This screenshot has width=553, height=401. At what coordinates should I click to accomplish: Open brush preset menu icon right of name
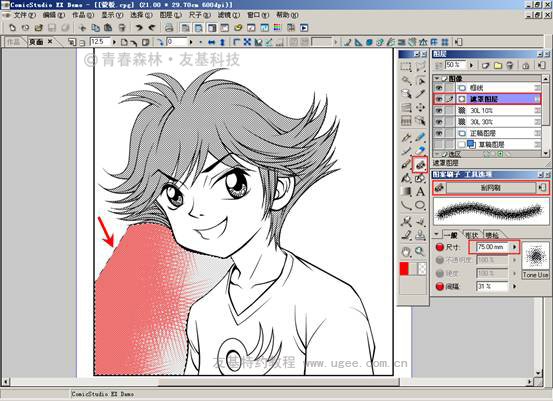[x=542, y=188]
